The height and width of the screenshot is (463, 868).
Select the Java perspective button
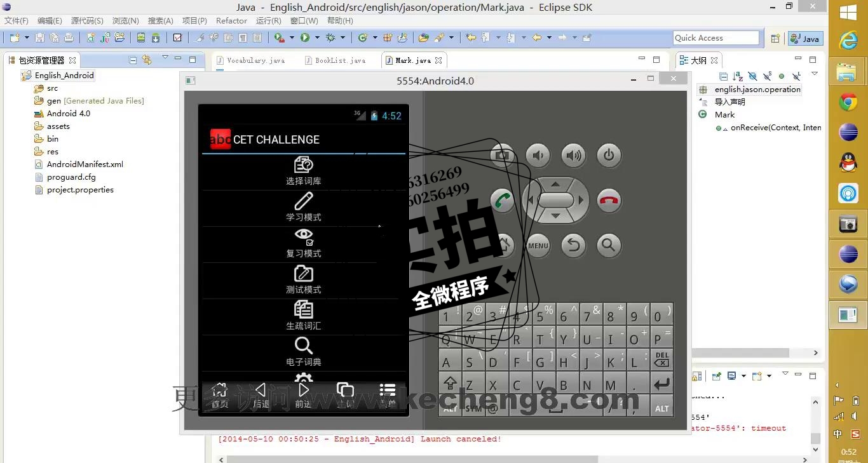(805, 38)
